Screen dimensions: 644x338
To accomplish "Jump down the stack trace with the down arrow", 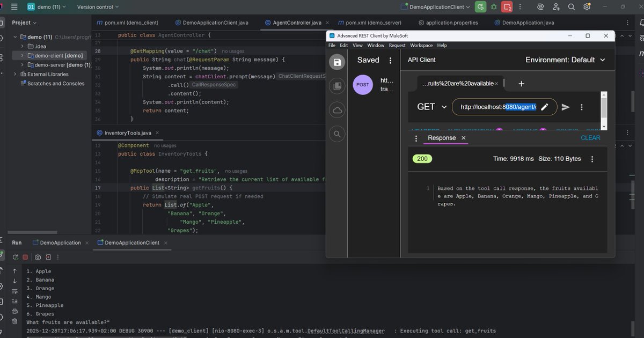I will 14,281.
